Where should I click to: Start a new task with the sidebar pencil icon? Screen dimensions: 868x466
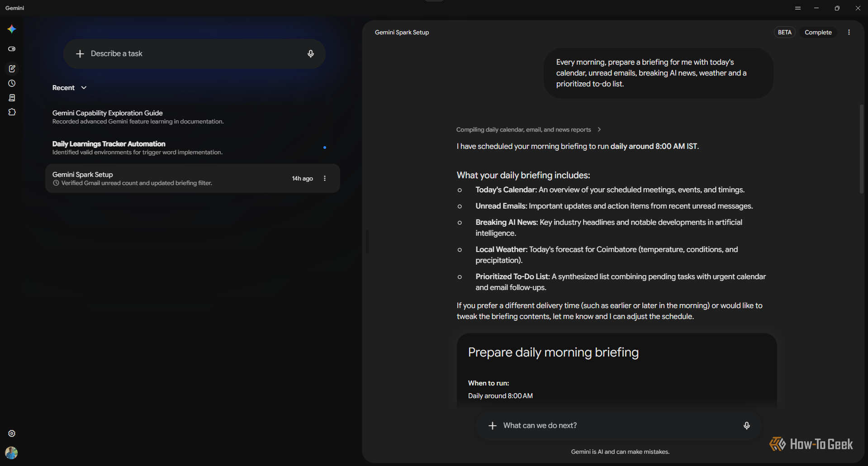tap(12, 69)
